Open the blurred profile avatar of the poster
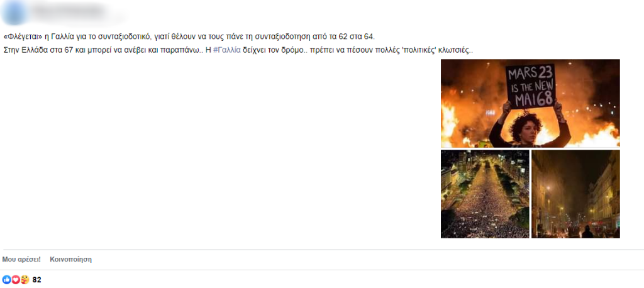Screen dimensions: 644x288 14,13
